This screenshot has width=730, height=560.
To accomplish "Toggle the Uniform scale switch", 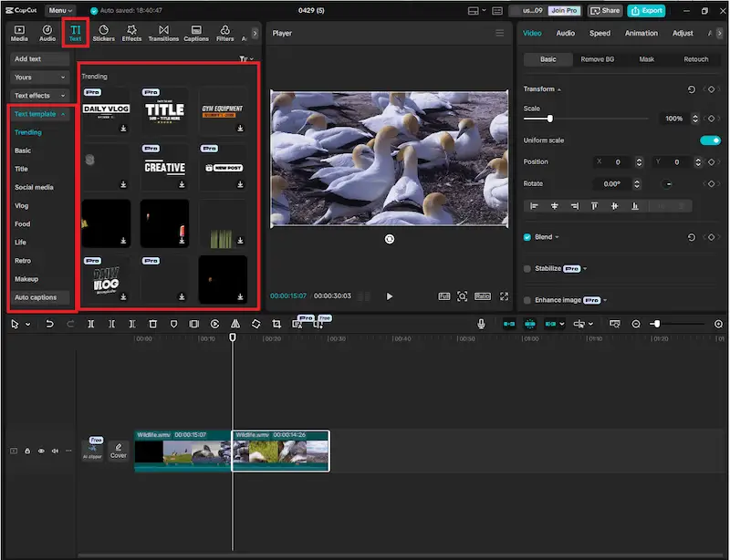I will click(710, 140).
